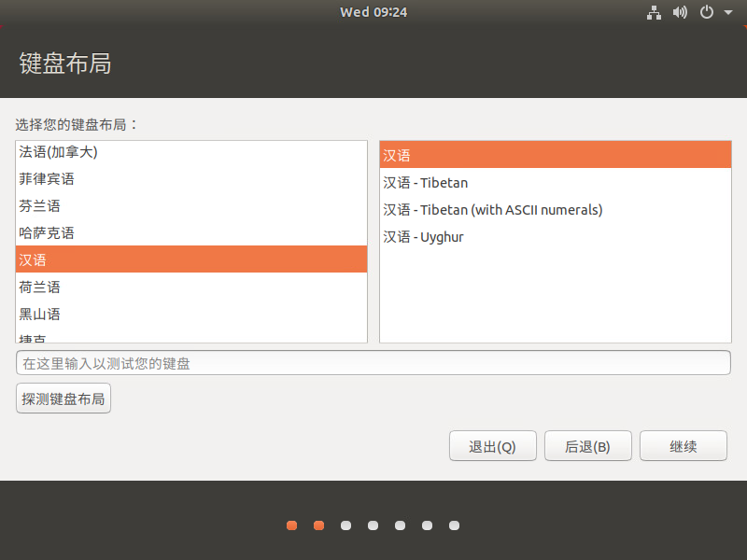Viewport: 747px width, 560px height.
Task: Choose the 汉语 - Uyghur variant
Action: (556, 237)
